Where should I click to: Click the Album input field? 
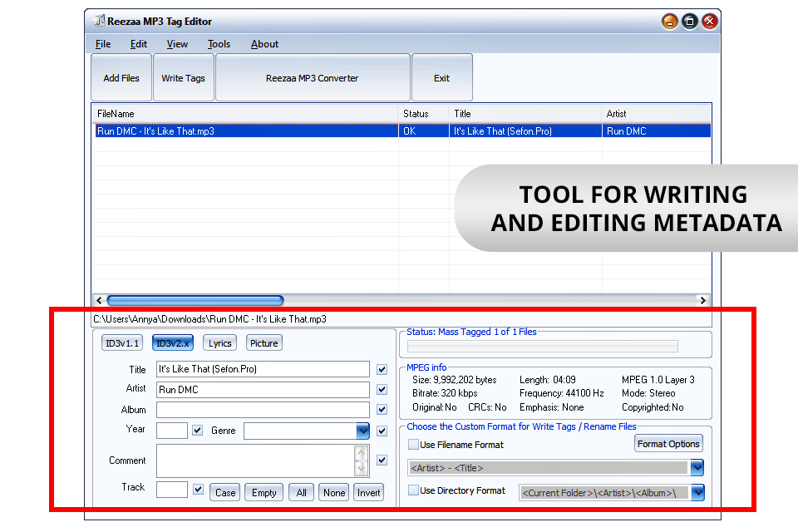click(x=264, y=409)
